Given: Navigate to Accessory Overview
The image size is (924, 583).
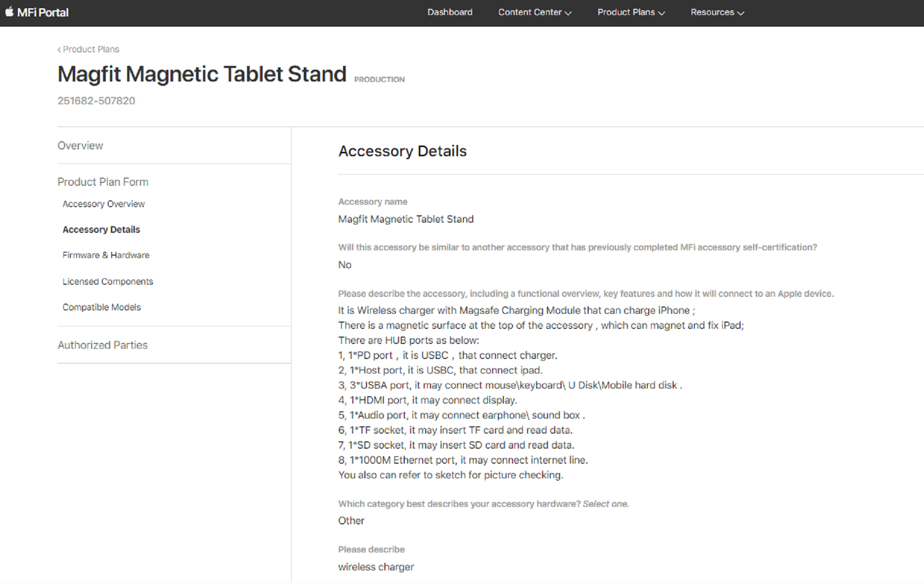Looking at the screenshot, I should (x=103, y=204).
